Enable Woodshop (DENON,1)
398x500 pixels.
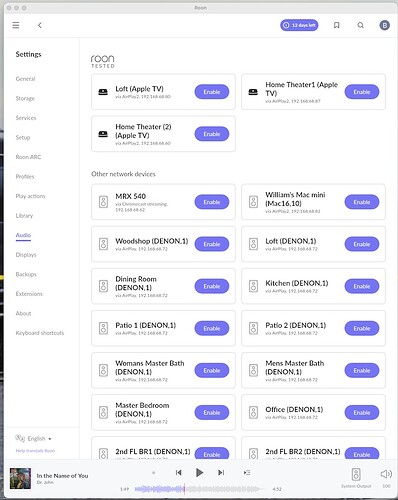[212, 244]
